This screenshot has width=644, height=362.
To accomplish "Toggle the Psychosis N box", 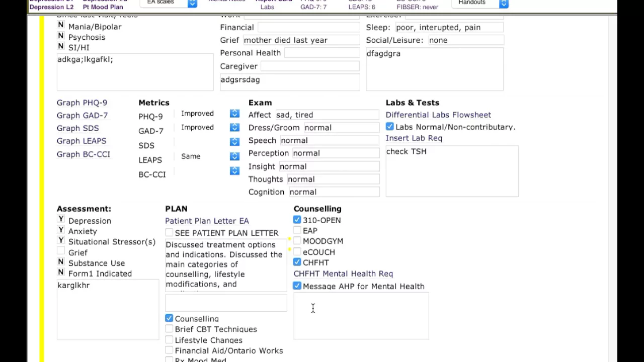I will point(61,36).
